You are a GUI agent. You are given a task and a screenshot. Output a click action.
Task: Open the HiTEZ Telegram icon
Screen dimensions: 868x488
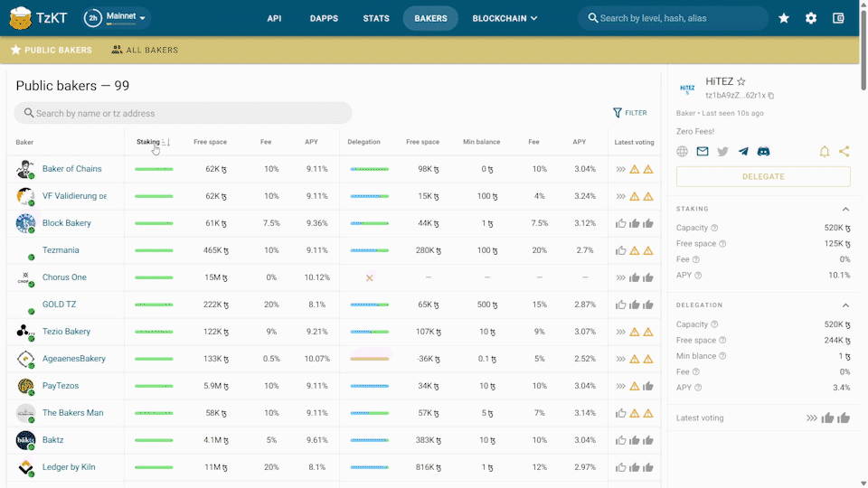point(743,152)
